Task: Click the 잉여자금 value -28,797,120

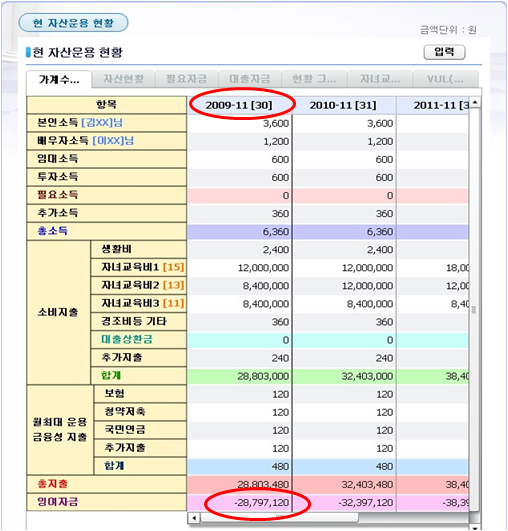Action: point(262,503)
